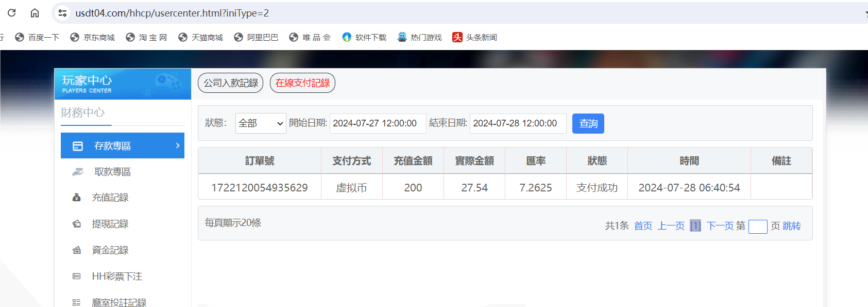868x307 pixels.
Task: Click the 虚拟币 payment method cell
Action: click(352, 187)
